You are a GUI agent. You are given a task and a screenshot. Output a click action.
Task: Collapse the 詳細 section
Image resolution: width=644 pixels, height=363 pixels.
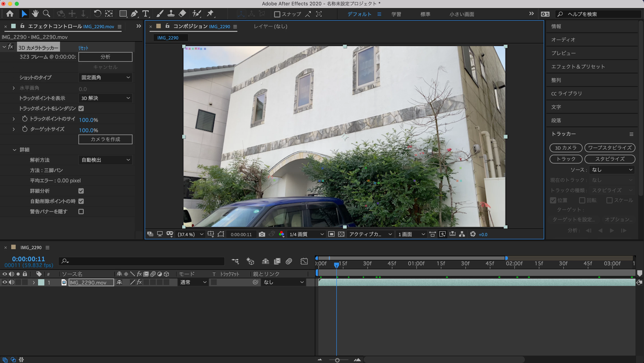coord(14,150)
